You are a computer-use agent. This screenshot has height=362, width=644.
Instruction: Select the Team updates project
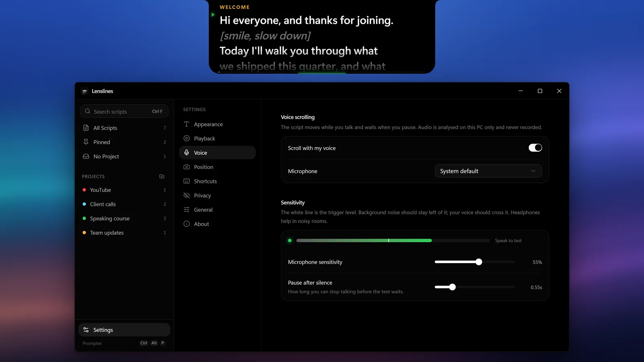click(124, 232)
